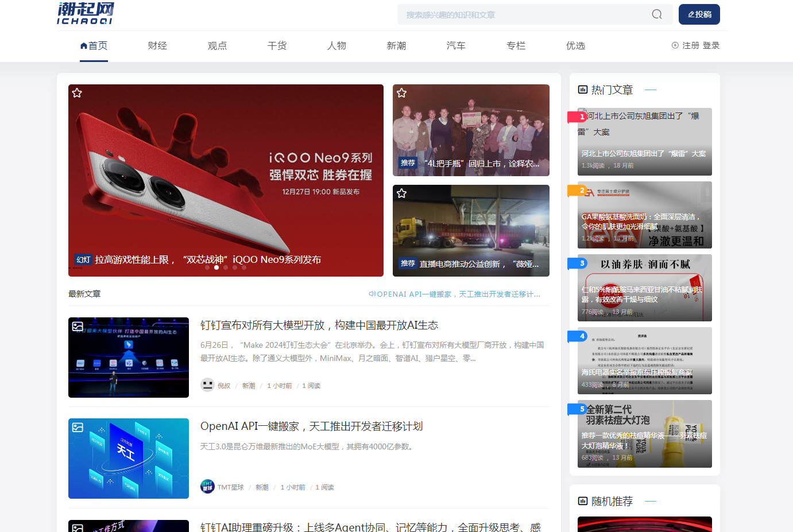Select the 人物 navigation tab

336,46
